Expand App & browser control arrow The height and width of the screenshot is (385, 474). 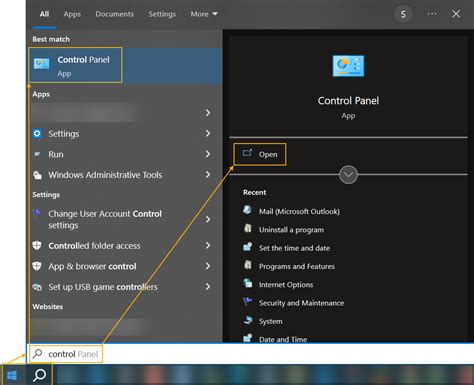point(208,266)
